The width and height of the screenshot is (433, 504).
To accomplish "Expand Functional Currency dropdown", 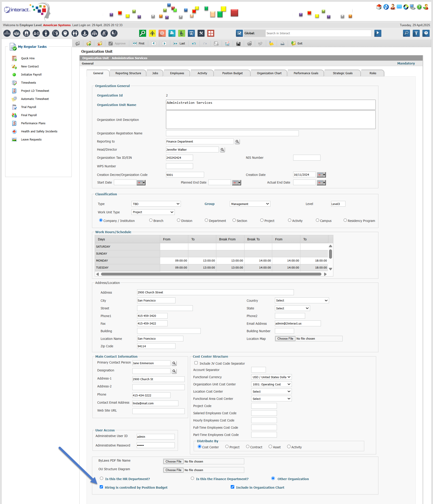I will (272, 377).
